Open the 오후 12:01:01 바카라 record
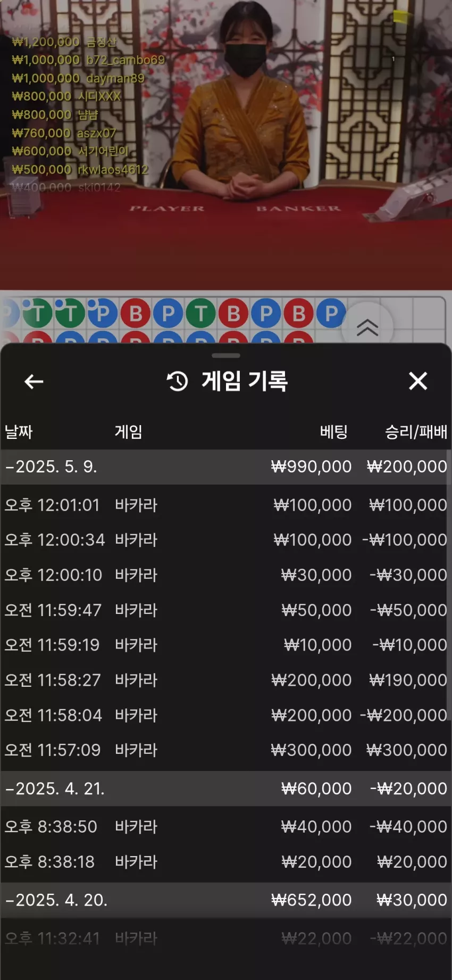The image size is (452, 980). [x=226, y=505]
